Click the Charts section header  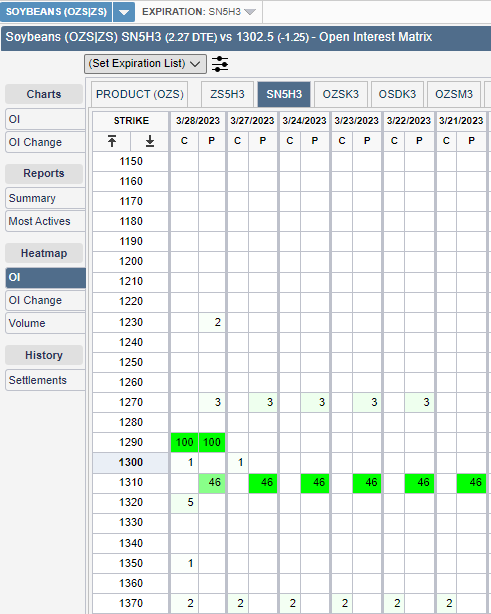44,94
